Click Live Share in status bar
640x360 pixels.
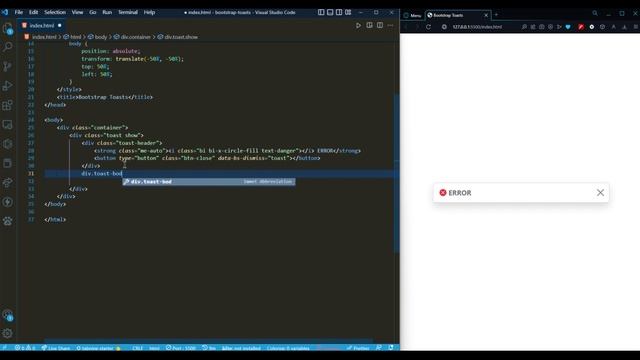tap(56, 348)
